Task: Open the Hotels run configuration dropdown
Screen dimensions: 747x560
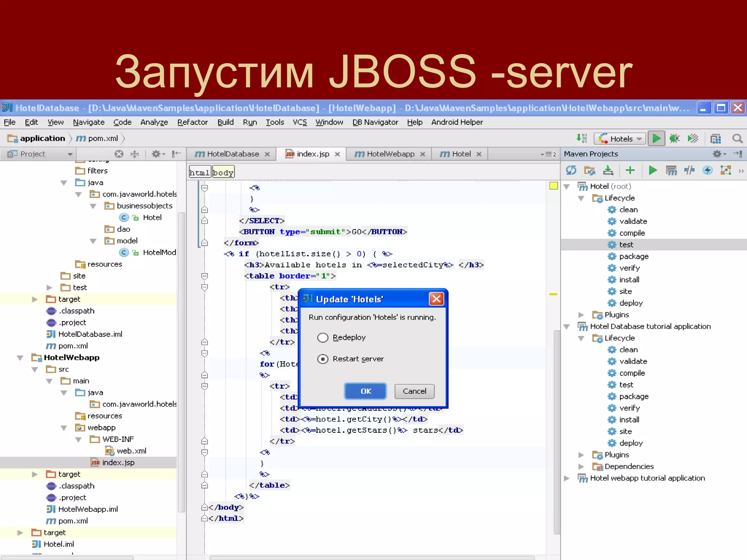Action: [x=619, y=139]
